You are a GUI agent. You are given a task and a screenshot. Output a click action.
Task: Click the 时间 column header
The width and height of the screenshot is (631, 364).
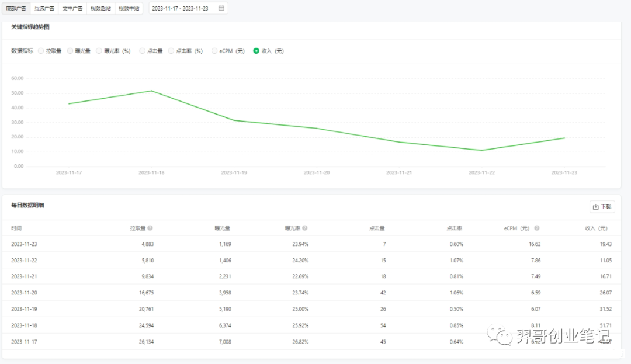[x=16, y=228]
